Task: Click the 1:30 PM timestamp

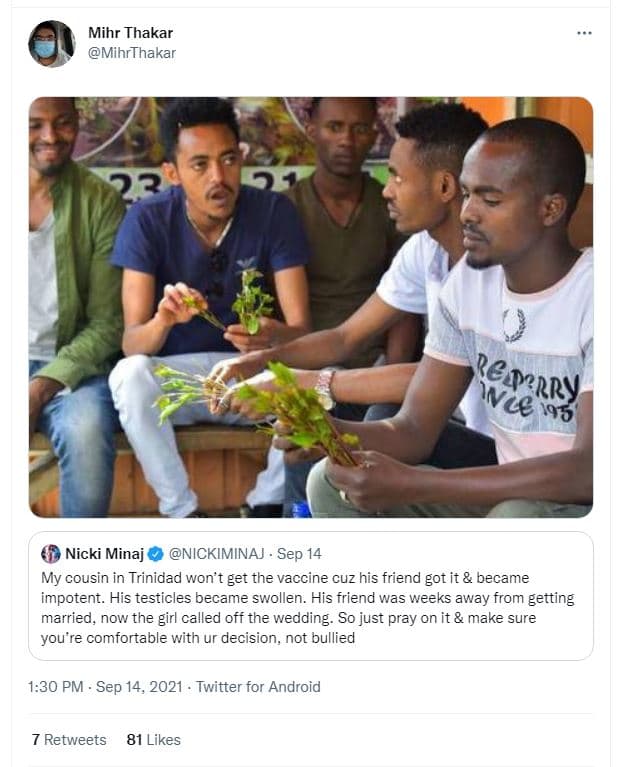Action: 56,686
